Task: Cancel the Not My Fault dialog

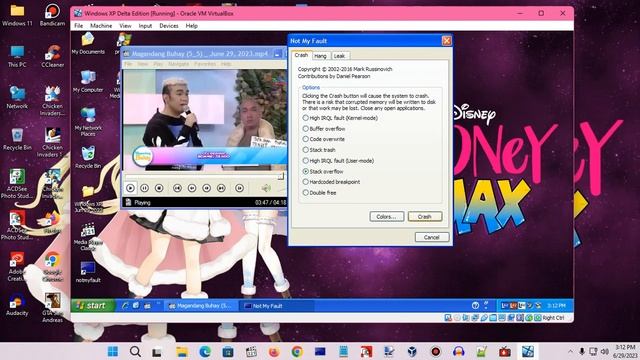Action: pyautogui.click(x=431, y=237)
